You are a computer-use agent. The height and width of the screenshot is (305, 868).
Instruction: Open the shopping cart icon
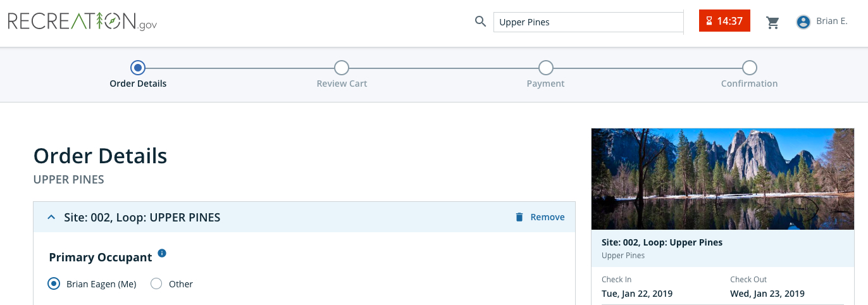(x=772, y=22)
